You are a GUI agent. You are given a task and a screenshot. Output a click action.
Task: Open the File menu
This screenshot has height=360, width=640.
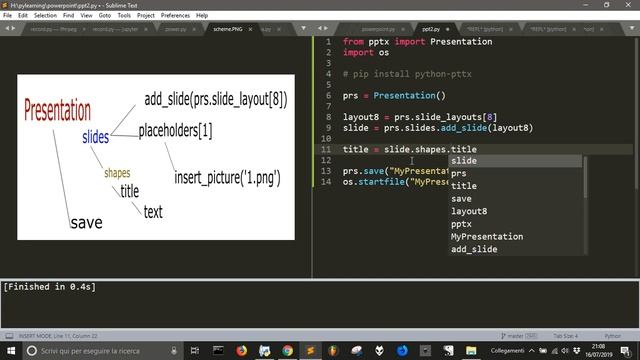click(7, 16)
